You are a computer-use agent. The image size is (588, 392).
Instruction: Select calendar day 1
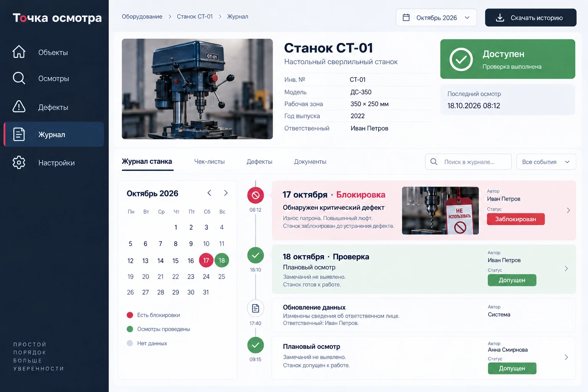click(x=176, y=227)
